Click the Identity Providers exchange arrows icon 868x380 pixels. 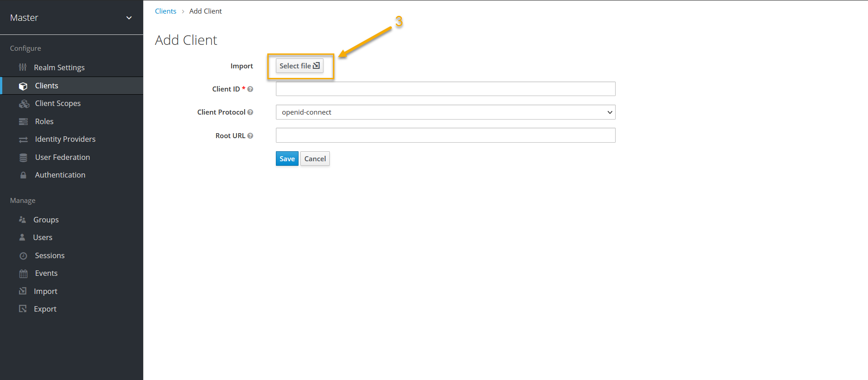pos(23,139)
